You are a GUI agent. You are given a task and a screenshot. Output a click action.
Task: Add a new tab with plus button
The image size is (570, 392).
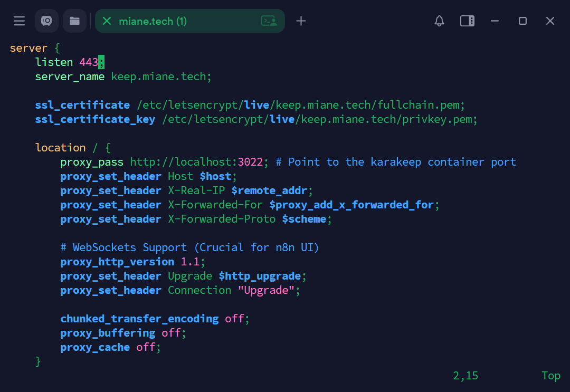click(x=301, y=21)
